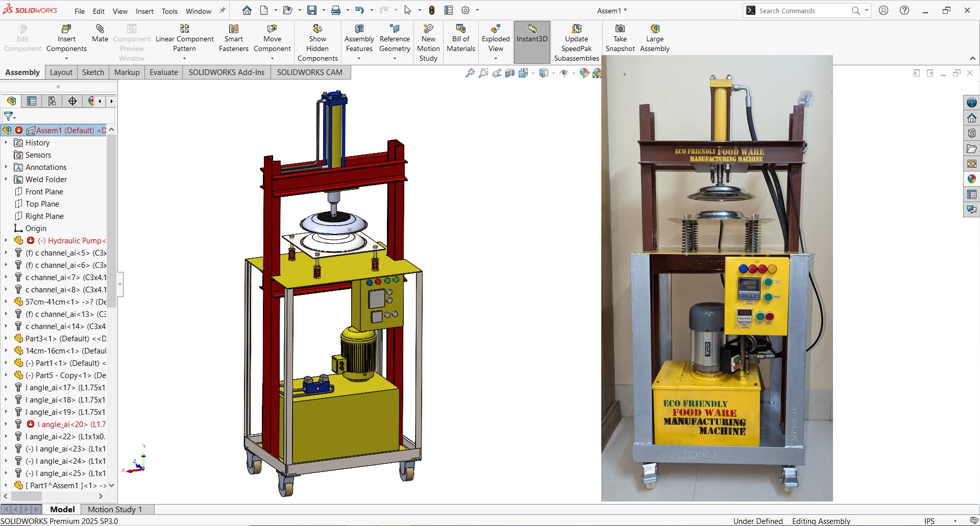Viewport: 980px width, 526px height.
Task: Open the PropertyManager tab icon
Action: [x=32, y=101]
